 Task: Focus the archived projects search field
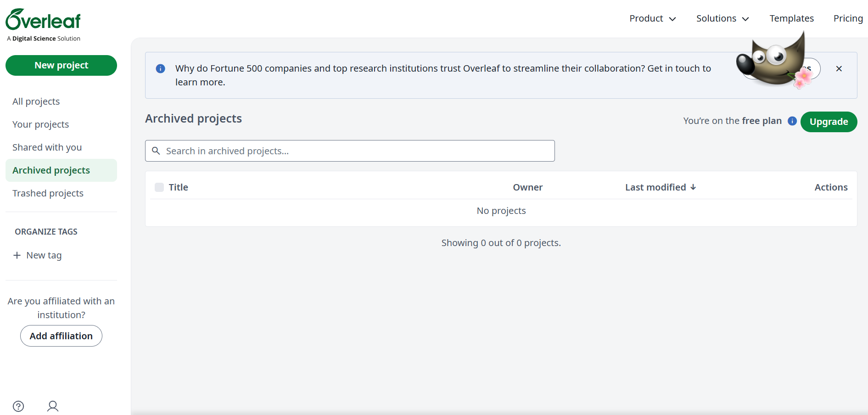pyautogui.click(x=350, y=151)
